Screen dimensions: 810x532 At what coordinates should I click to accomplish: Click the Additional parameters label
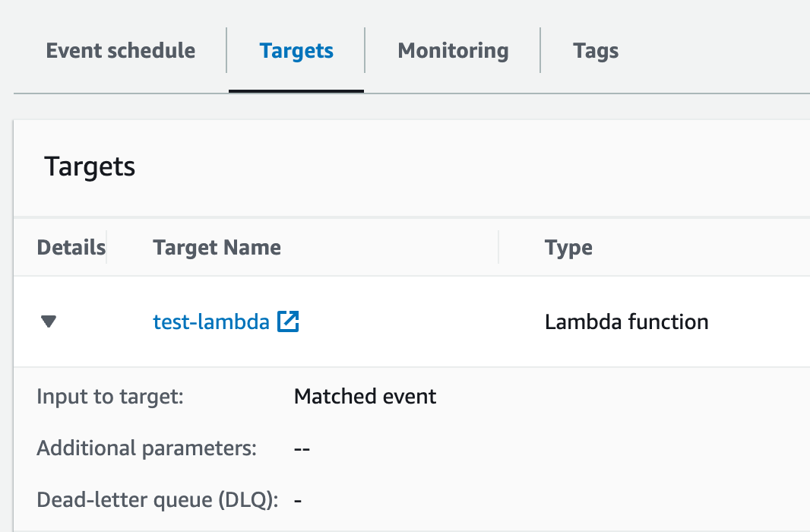coord(145,448)
